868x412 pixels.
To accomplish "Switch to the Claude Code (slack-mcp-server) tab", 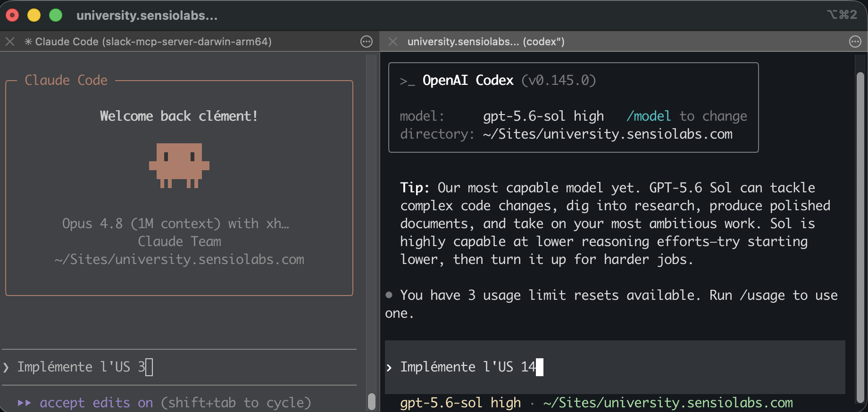I will (x=148, y=41).
